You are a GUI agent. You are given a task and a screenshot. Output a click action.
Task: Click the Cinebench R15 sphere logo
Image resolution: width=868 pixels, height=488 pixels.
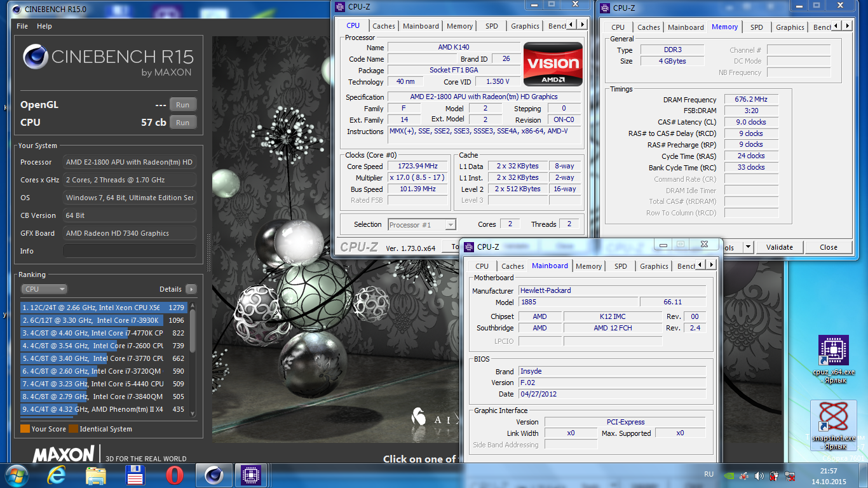35,57
